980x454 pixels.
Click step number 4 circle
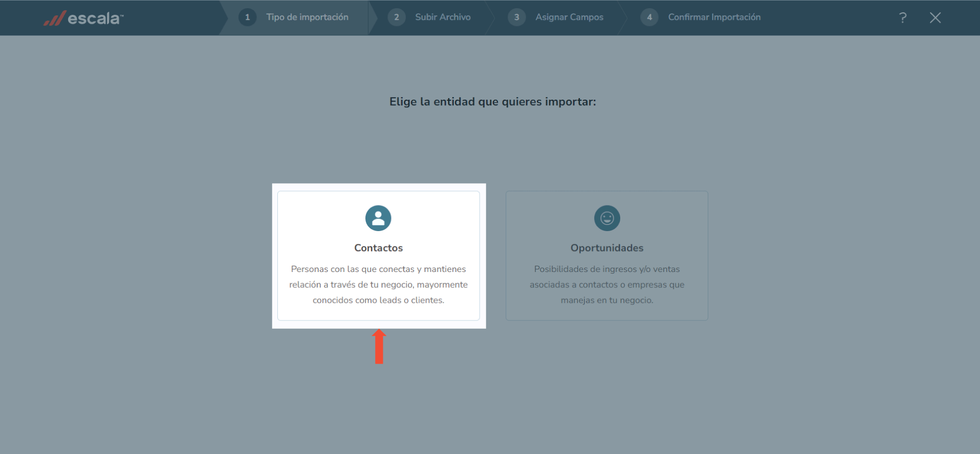point(649,17)
